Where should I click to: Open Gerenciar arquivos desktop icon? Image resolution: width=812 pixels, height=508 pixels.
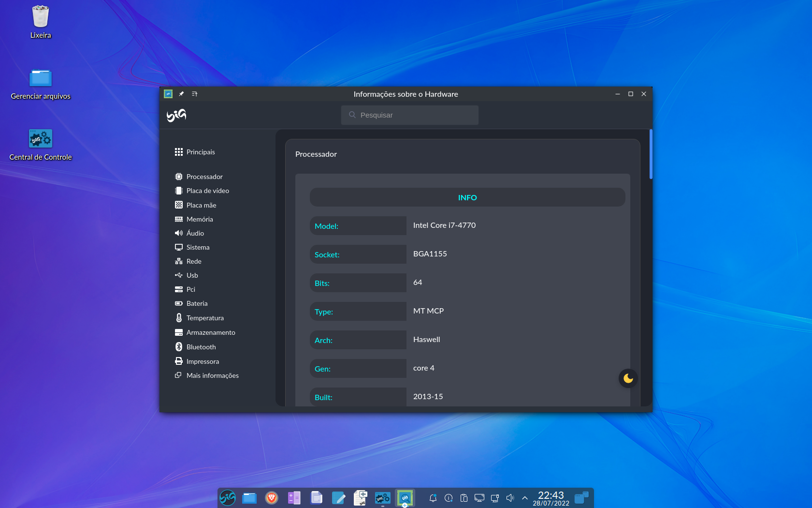tap(41, 84)
